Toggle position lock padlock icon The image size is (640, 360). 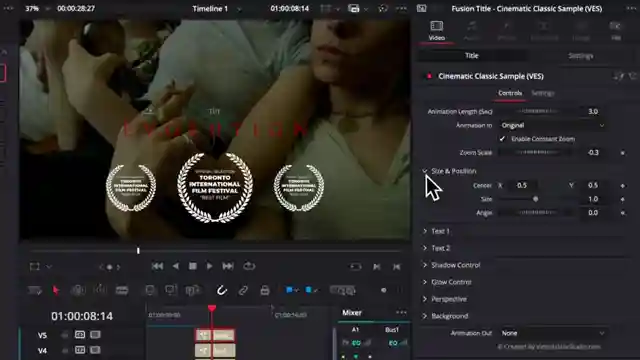click(x=265, y=290)
